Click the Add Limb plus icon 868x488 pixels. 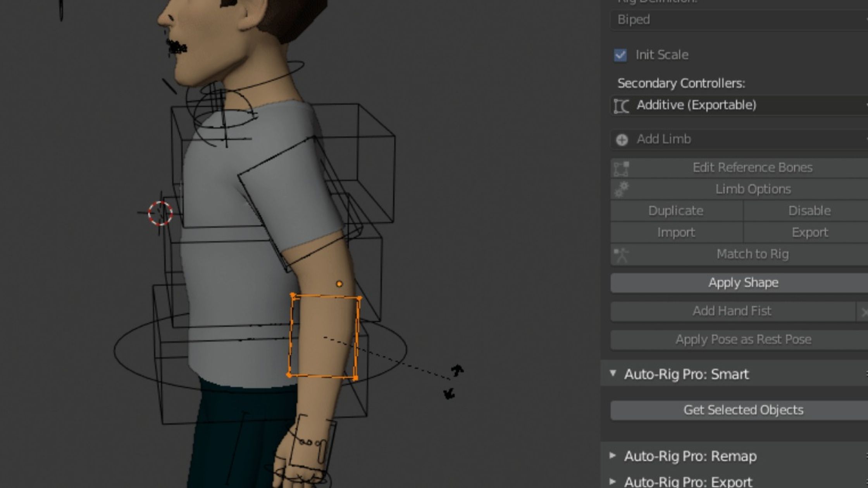[x=622, y=139]
